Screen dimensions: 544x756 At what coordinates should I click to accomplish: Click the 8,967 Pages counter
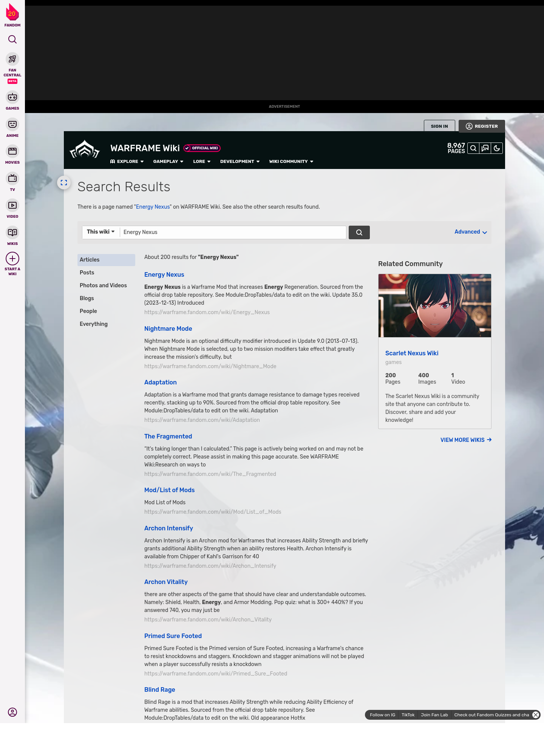[x=456, y=148]
